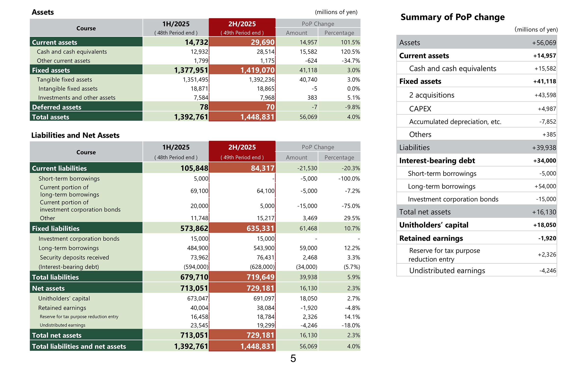Select the Tangible fixed assets row label
This screenshot has height=367, width=588.
[x=64, y=80]
